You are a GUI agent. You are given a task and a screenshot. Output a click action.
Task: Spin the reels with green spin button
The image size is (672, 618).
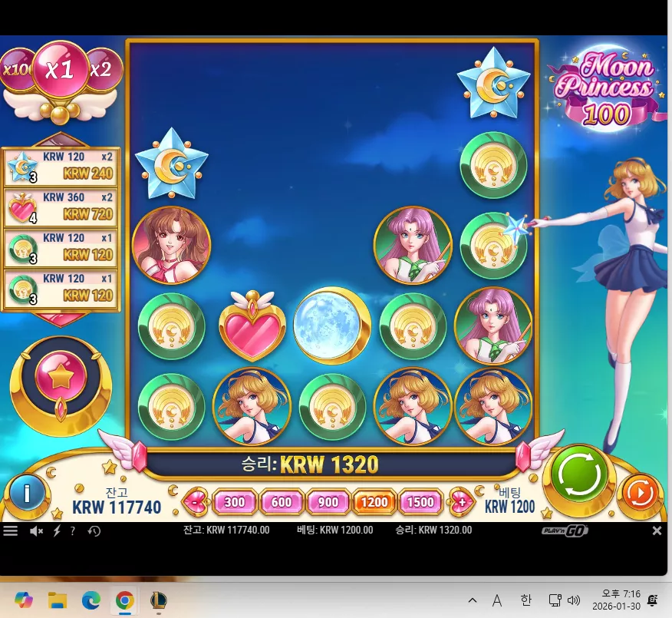(579, 475)
